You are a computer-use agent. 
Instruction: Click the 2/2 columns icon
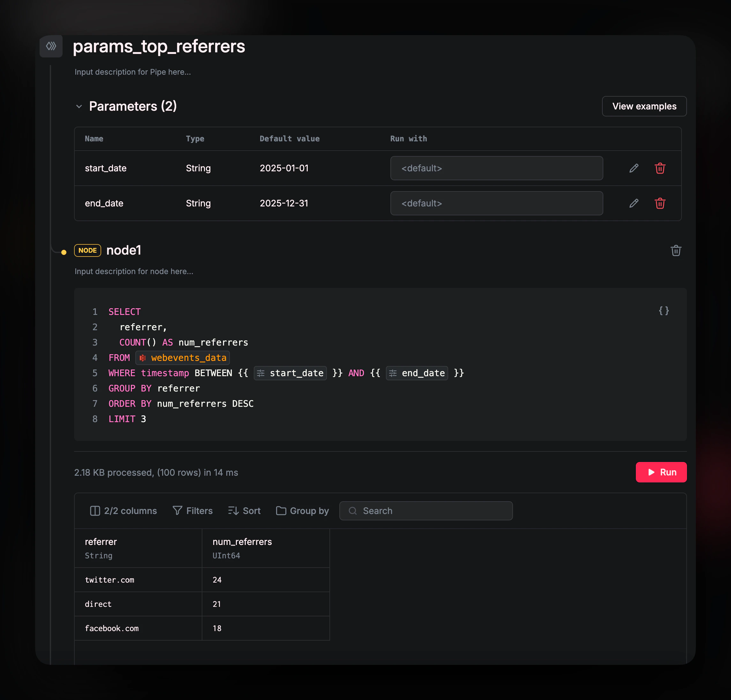pos(95,511)
